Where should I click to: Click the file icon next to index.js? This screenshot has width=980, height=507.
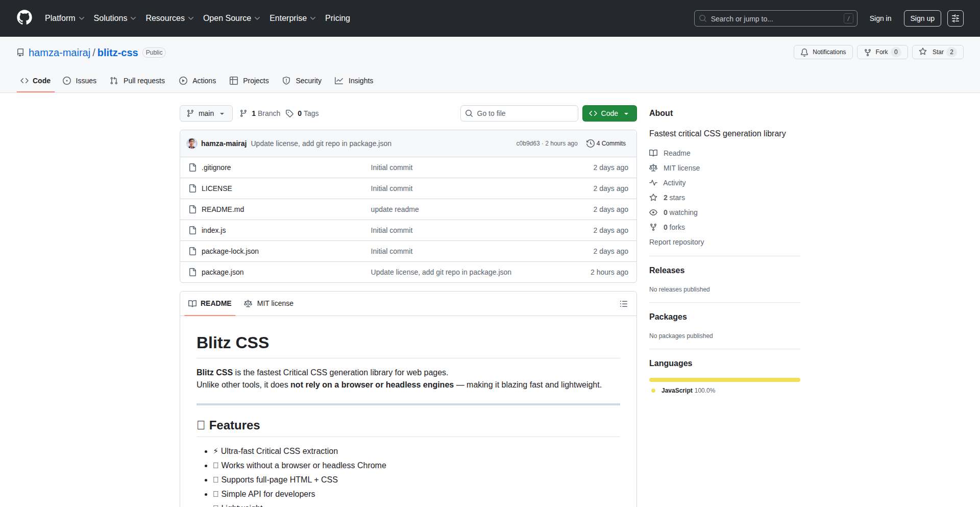[x=192, y=230]
